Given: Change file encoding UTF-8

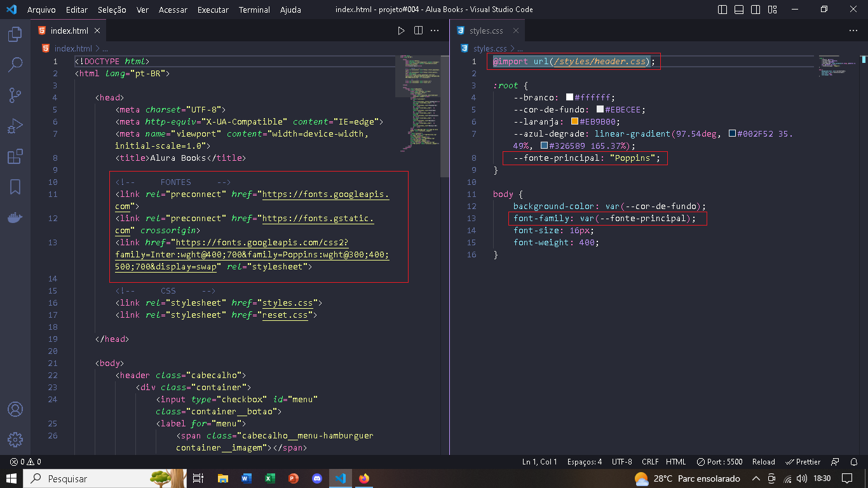Looking at the screenshot, I should pyautogui.click(x=621, y=462).
